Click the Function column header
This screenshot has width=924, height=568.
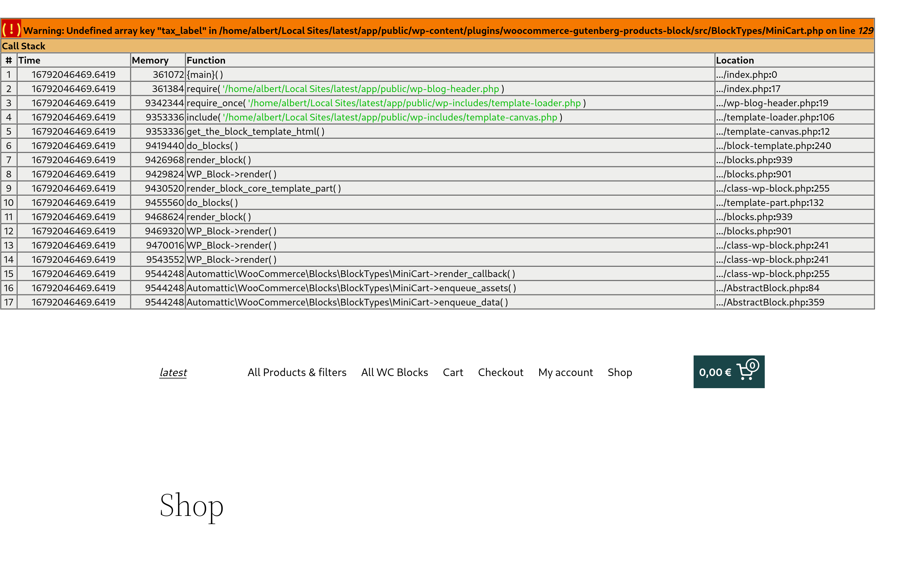(x=450, y=60)
